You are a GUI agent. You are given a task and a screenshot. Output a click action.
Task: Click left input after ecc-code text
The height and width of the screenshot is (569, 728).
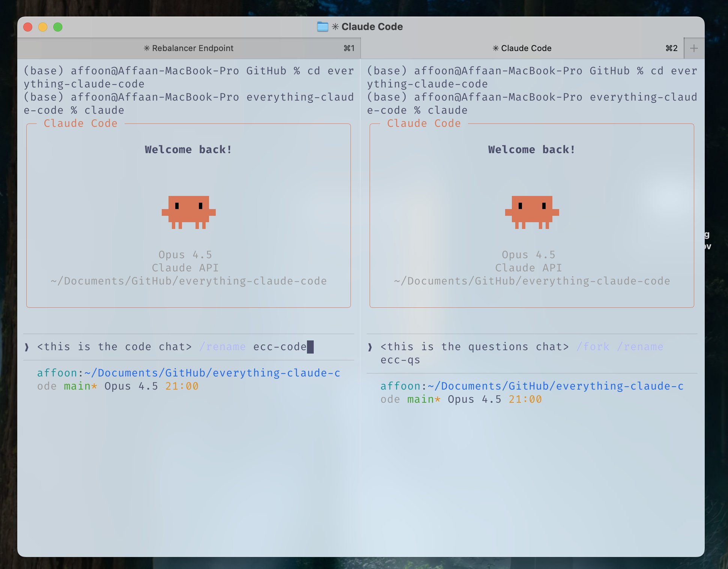[310, 347]
